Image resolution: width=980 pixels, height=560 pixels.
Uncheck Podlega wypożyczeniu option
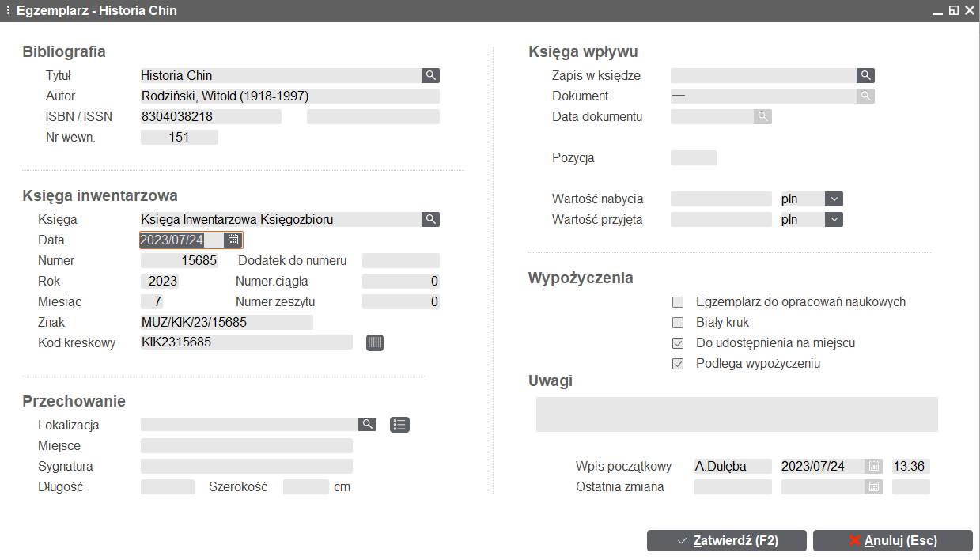[x=677, y=363]
